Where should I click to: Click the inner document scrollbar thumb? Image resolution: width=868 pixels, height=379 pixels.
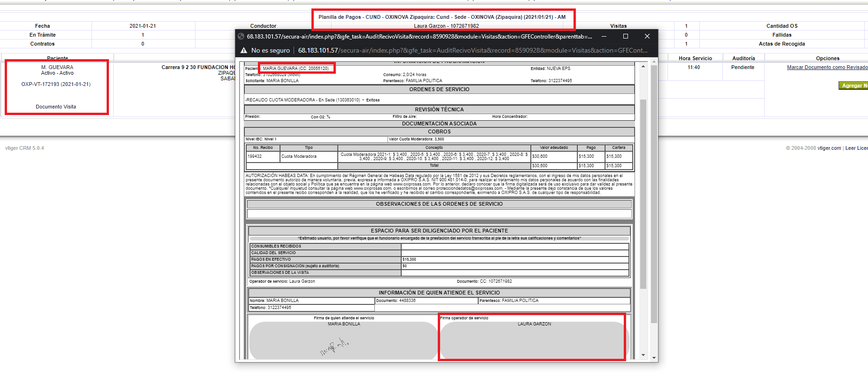click(643, 193)
